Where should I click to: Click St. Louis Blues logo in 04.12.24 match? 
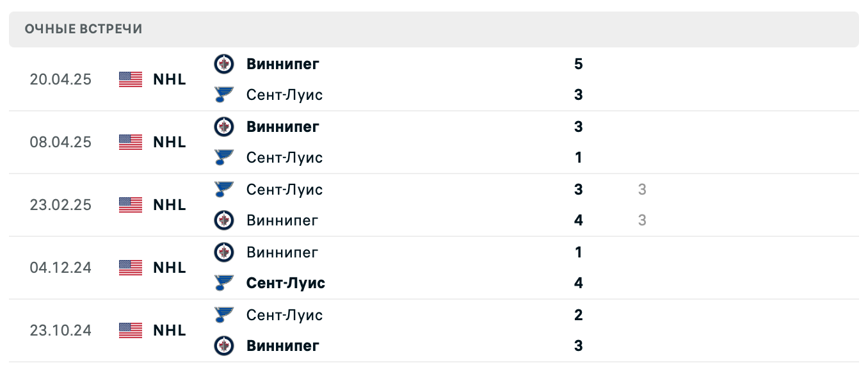[223, 283]
